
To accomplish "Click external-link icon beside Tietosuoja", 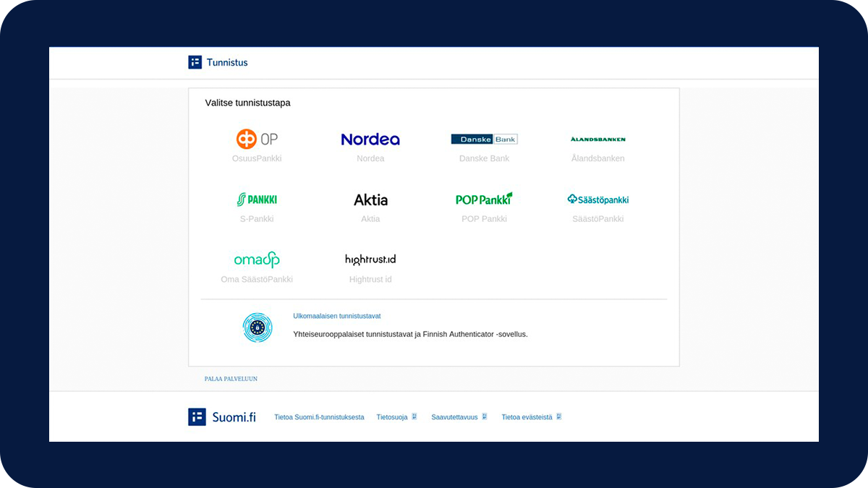I will [x=414, y=416].
